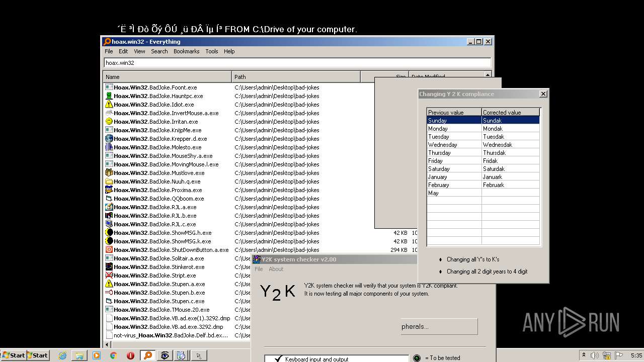Click the RJL.a.exe file icon

(109, 207)
